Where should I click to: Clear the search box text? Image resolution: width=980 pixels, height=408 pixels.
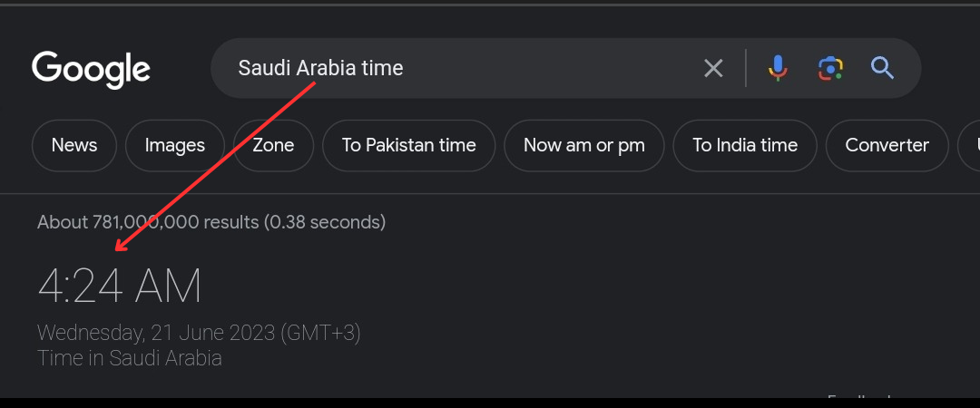click(714, 68)
